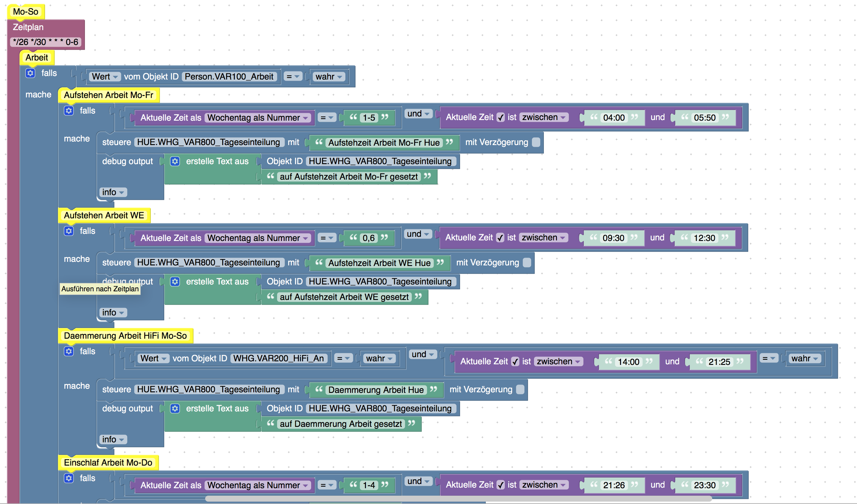The image size is (857, 504).
Task: Click Person.VAR100_Arbeit object ID field
Action: [229, 77]
